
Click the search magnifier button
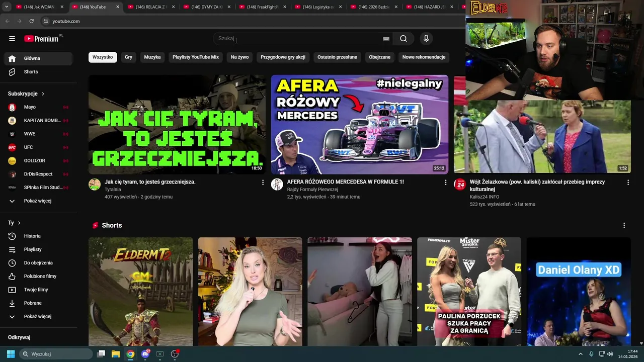404,39
